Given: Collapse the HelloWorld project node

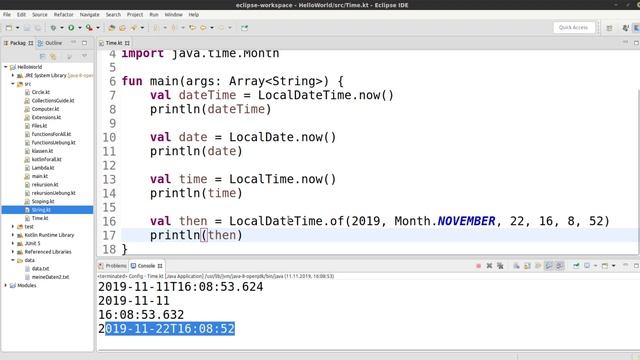Looking at the screenshot, I should coord(6,67).
